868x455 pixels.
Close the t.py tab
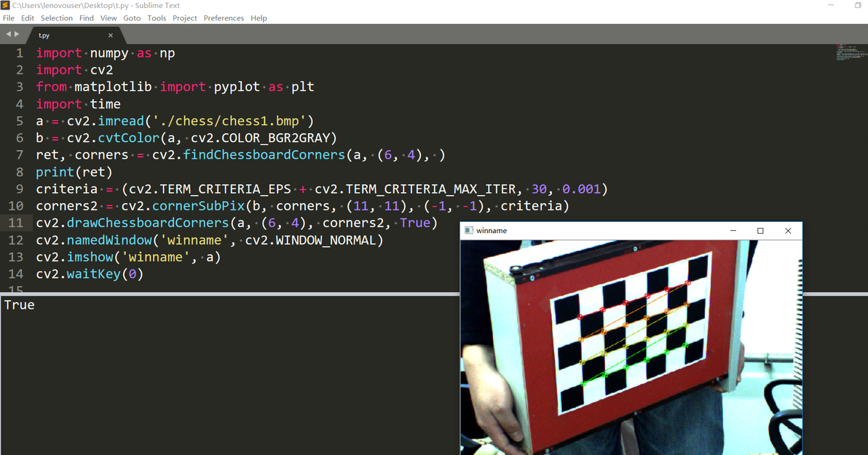pos(111,36)
